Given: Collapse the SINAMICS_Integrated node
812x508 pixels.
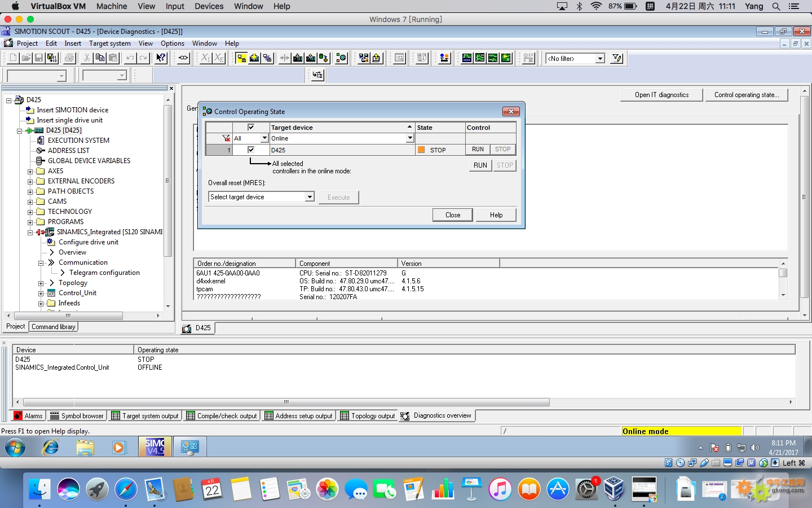Looking at the screenshot, I should click(30, 232).
